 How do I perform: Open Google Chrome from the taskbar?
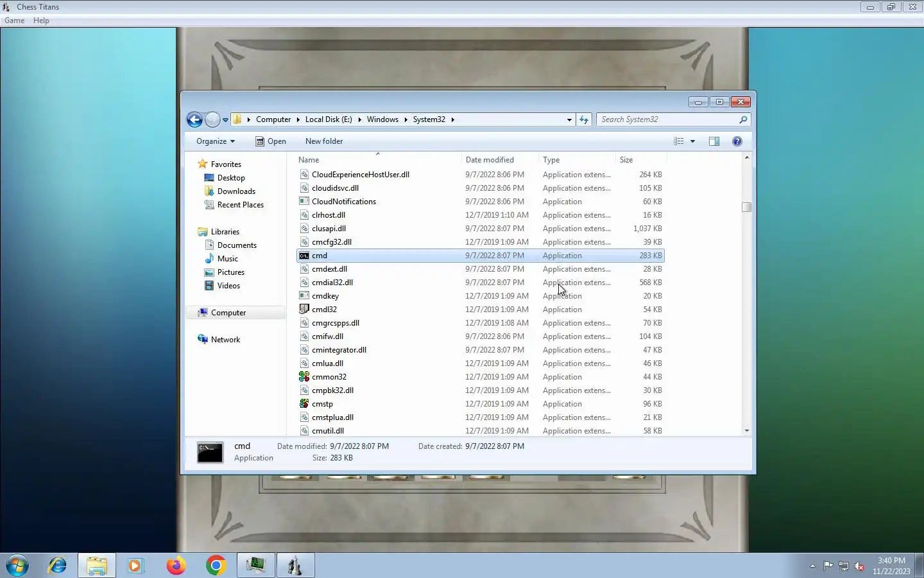[216, 566]
